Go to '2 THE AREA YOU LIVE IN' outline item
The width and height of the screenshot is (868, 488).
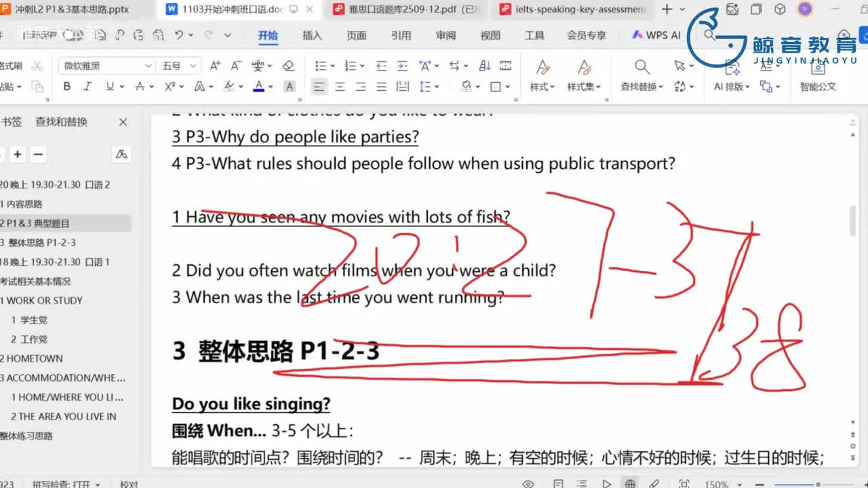click(65, 416)
